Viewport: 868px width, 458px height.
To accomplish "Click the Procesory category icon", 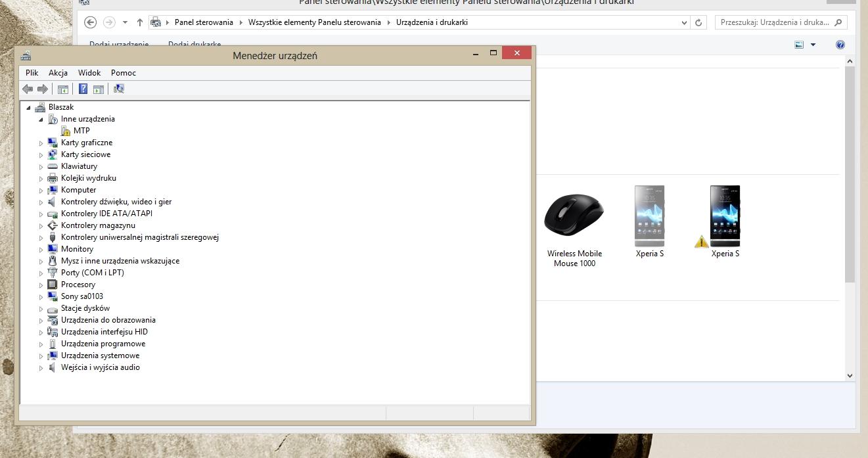I will pyautogui.click(x=53, y=285).
